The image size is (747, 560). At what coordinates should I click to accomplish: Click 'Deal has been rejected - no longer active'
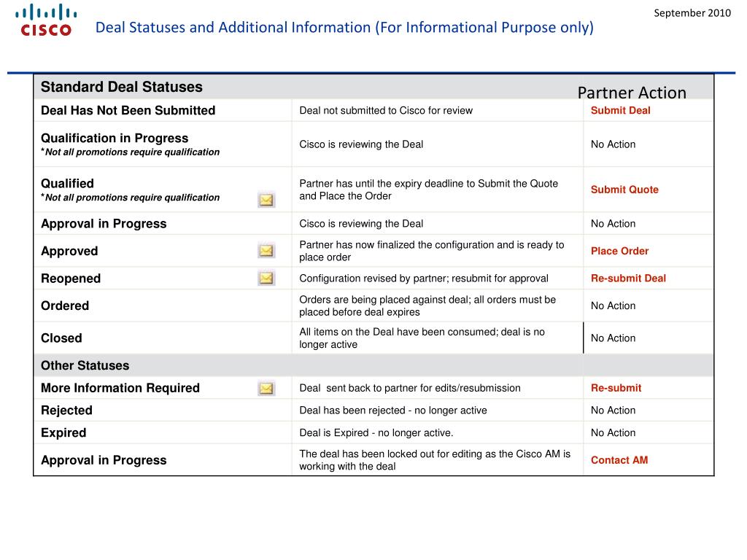coord(393,411)
